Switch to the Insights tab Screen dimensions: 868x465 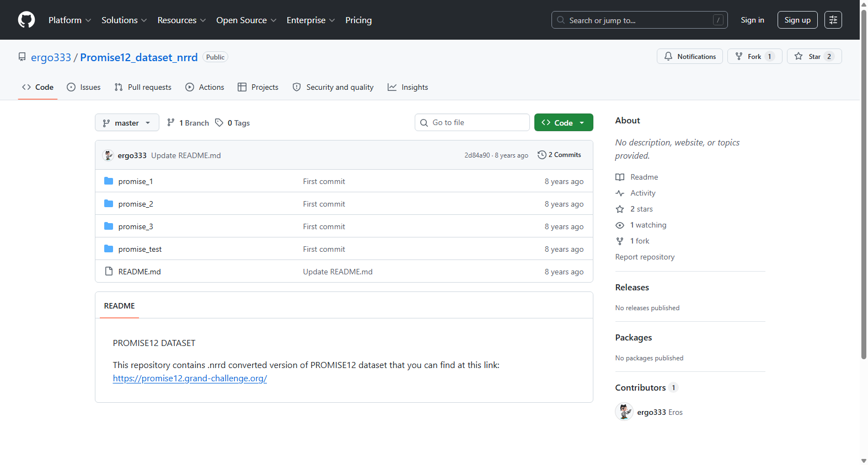tap(408, 87)
